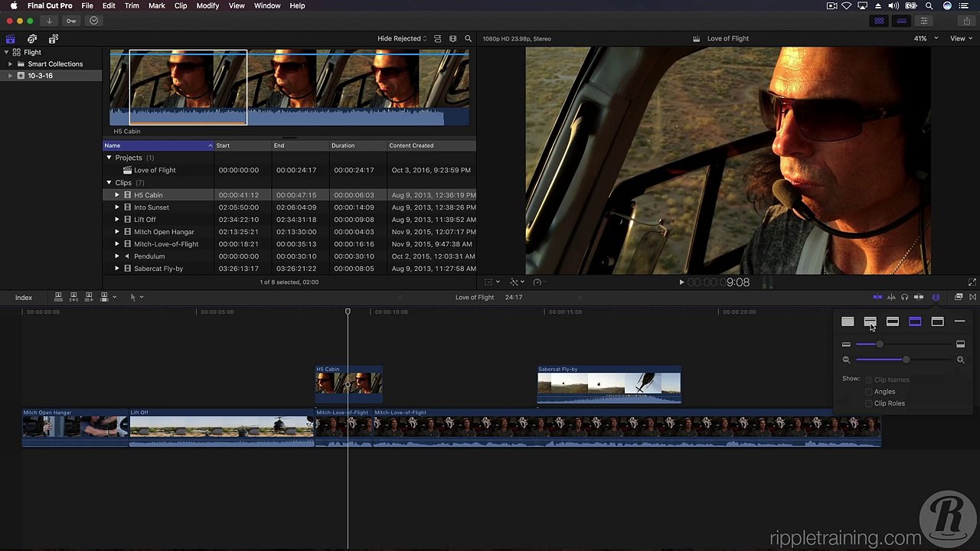980x551 pixels.
Task: Open browser search magnifier
Action: [x=468, y=38]
